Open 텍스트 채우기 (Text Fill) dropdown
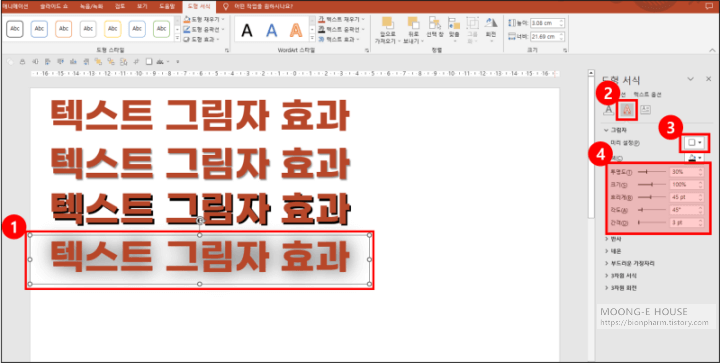Image resolution: width=720 pixels, height=363 pixels. 341,19
